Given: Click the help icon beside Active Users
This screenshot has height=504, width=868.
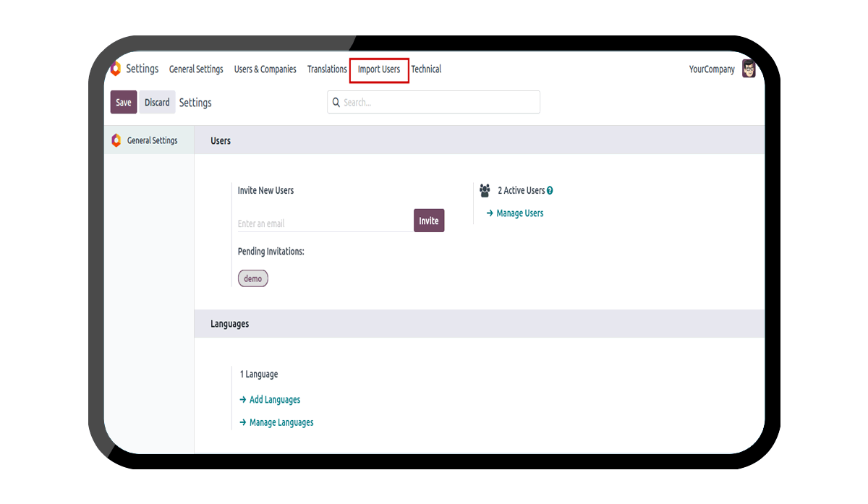Looking at the screenshot, I should pos(550,191).
